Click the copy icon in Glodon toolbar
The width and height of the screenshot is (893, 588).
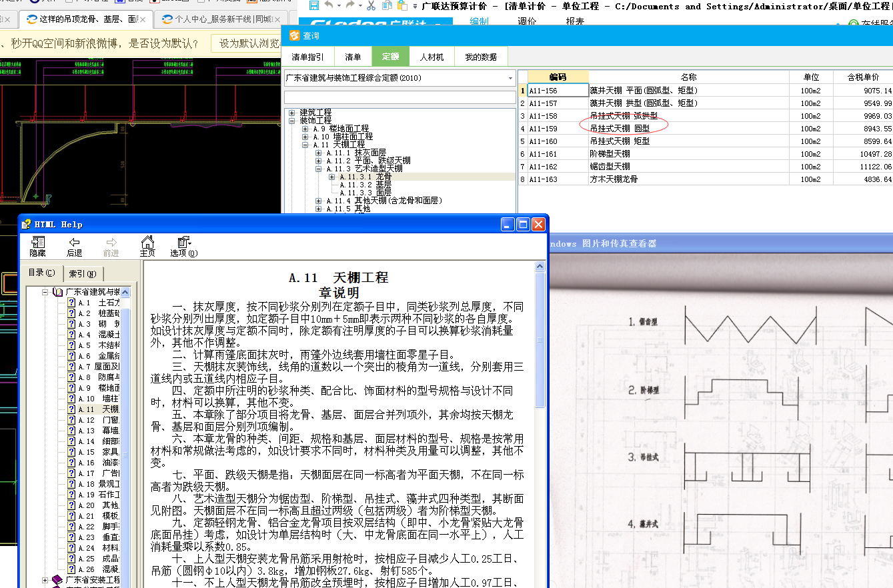387,5
